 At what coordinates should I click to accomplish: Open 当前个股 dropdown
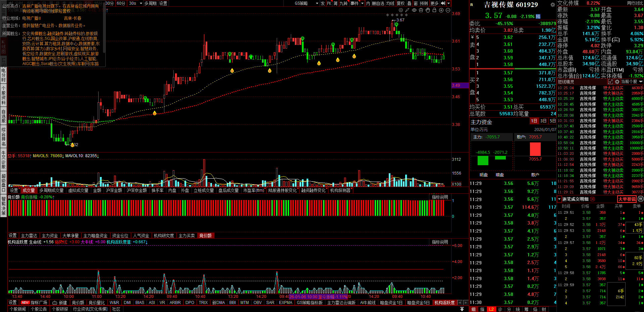[632, 82]
